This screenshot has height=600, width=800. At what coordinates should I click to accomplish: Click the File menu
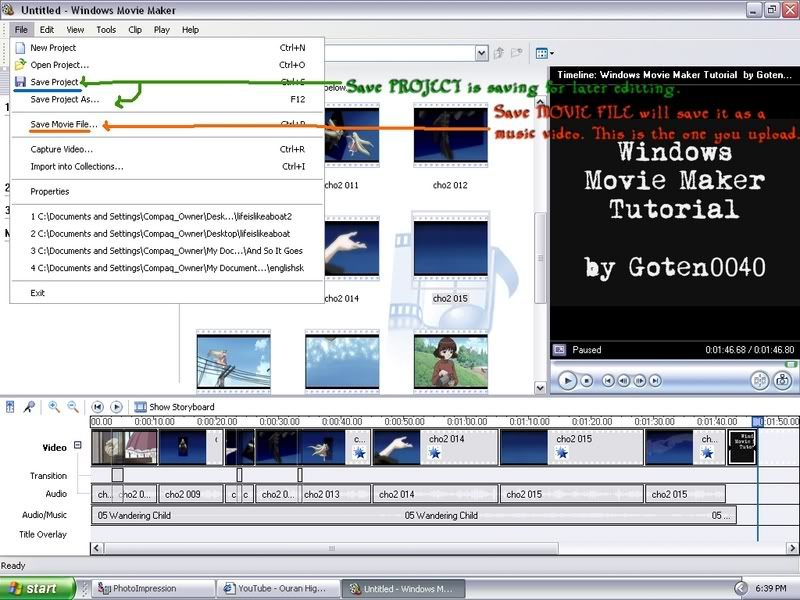point(21,30)
